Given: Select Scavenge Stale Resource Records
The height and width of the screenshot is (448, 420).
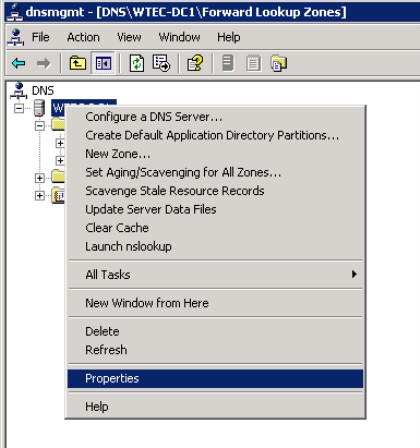Looking at the screenshot, I should tap(215, 191).
